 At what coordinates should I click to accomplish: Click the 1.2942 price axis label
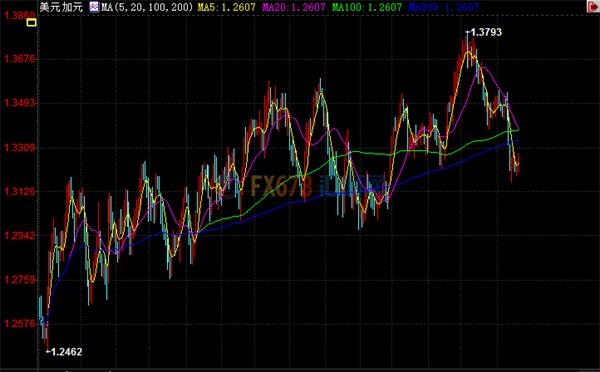[20, 235]
